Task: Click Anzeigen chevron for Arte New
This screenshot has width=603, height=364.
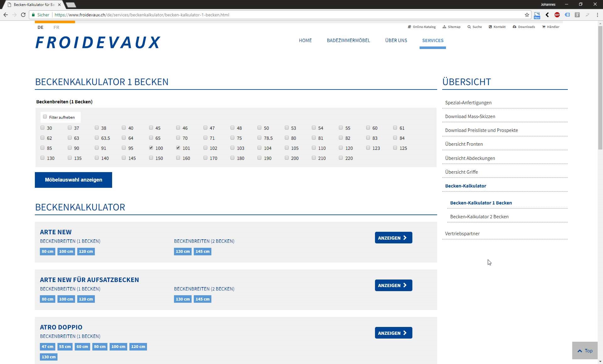Action: pos(405,238)
